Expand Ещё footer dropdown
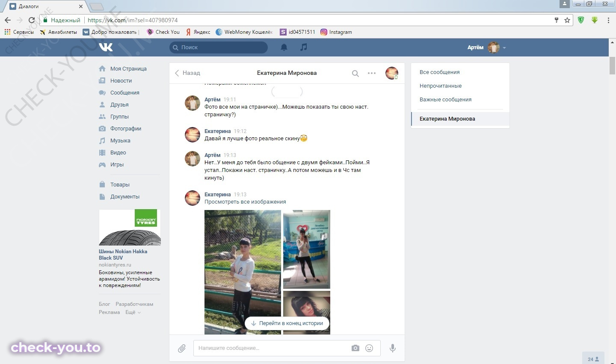This screenshot has width=616, height=364. (133, 312)
